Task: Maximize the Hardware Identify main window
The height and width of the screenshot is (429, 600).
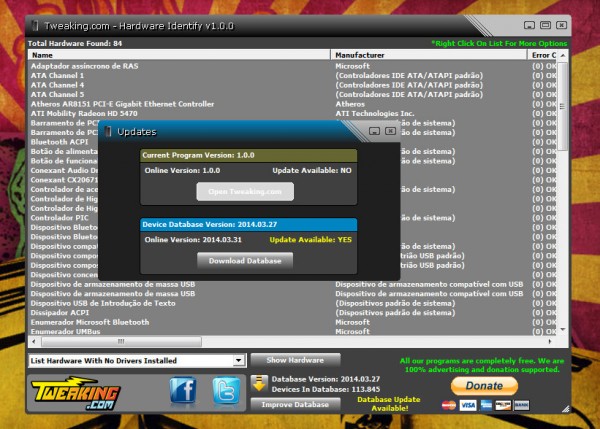Action: coord(545,25)
